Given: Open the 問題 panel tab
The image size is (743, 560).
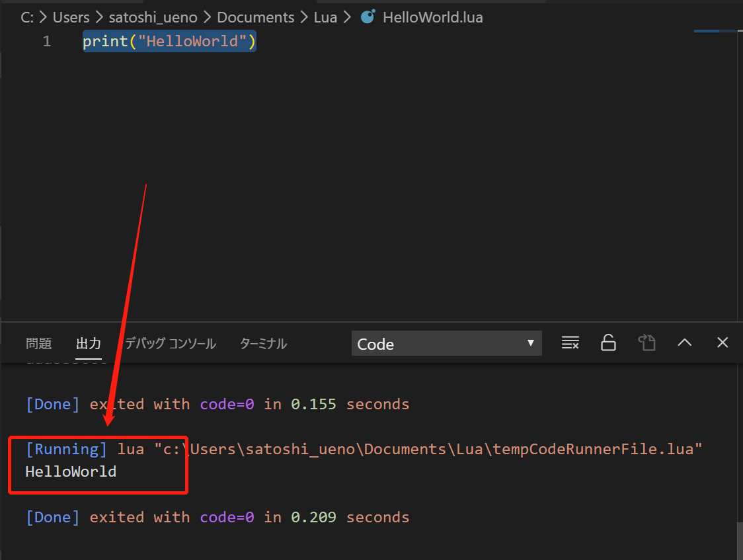Looking at the screenshot, I should point(38,343).
